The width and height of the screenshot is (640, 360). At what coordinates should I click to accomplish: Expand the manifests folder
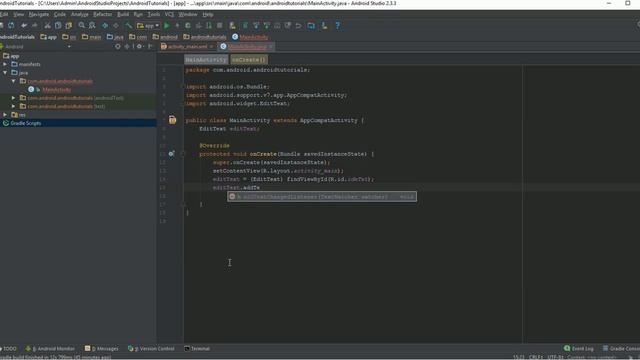coord(5,64)
